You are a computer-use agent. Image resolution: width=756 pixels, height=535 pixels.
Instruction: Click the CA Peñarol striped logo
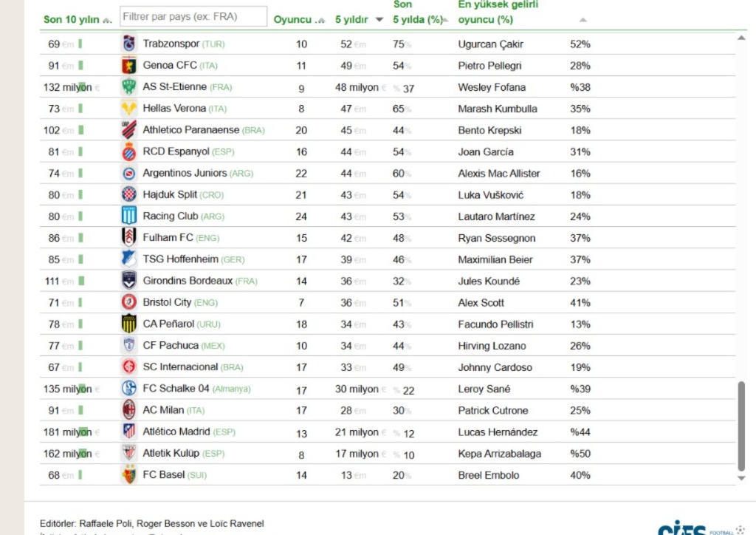tap(129, 324)
